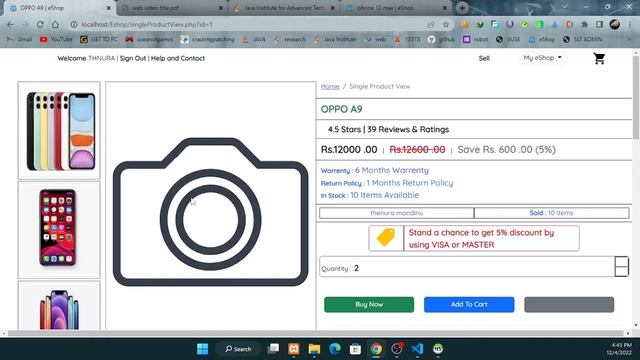Increase quantity with the up stepper arrow
This screenshot has height=360, width=640.
click(x=621, y=262)
